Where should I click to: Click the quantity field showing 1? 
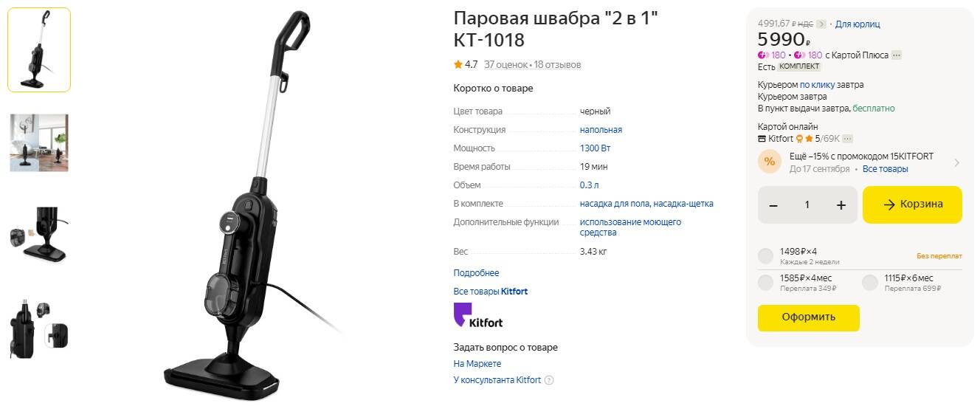807,205
